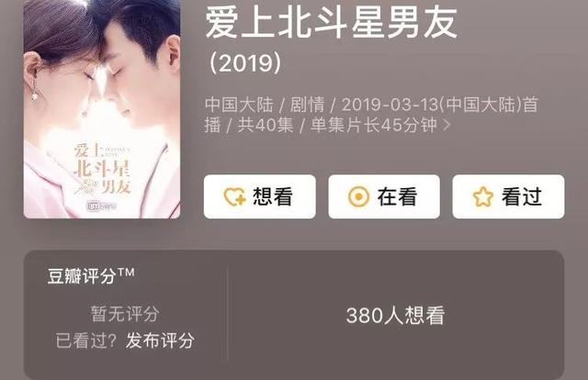Click the star icon on 看过
The image size is (588, 380).
coord(482,196)
